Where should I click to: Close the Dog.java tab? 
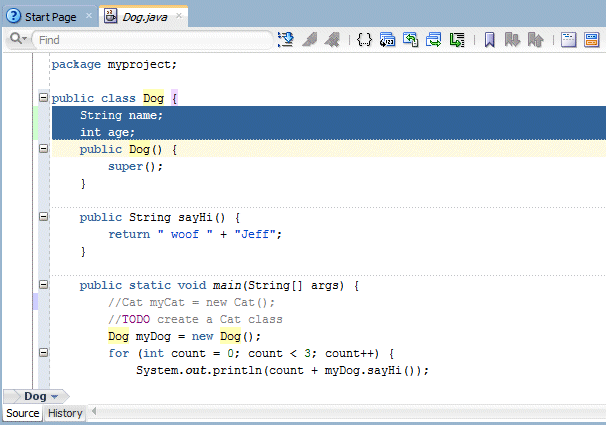coord(179,16)
